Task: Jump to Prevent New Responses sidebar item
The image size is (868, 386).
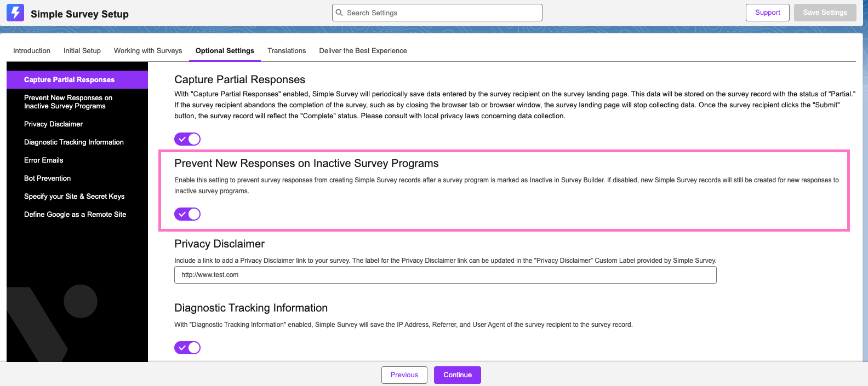Action: coord(77,102)
